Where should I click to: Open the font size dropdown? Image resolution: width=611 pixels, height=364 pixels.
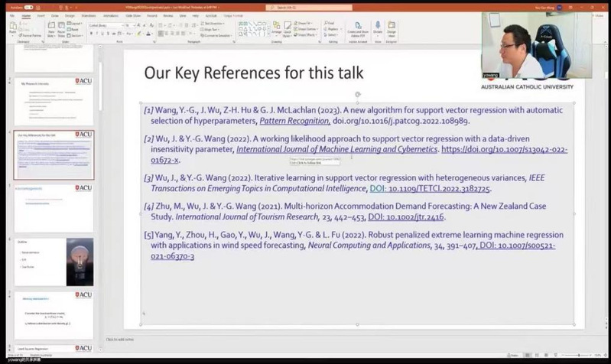click(135, 25)
